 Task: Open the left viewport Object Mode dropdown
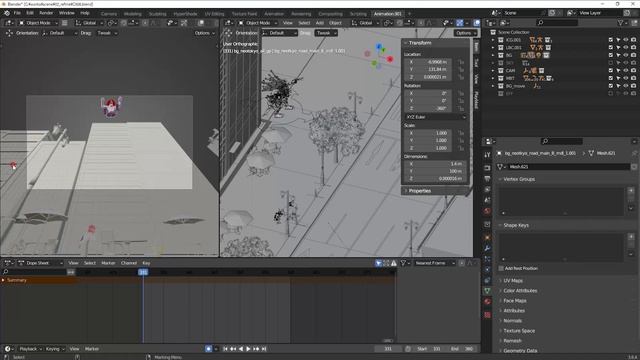coord(38,23)
